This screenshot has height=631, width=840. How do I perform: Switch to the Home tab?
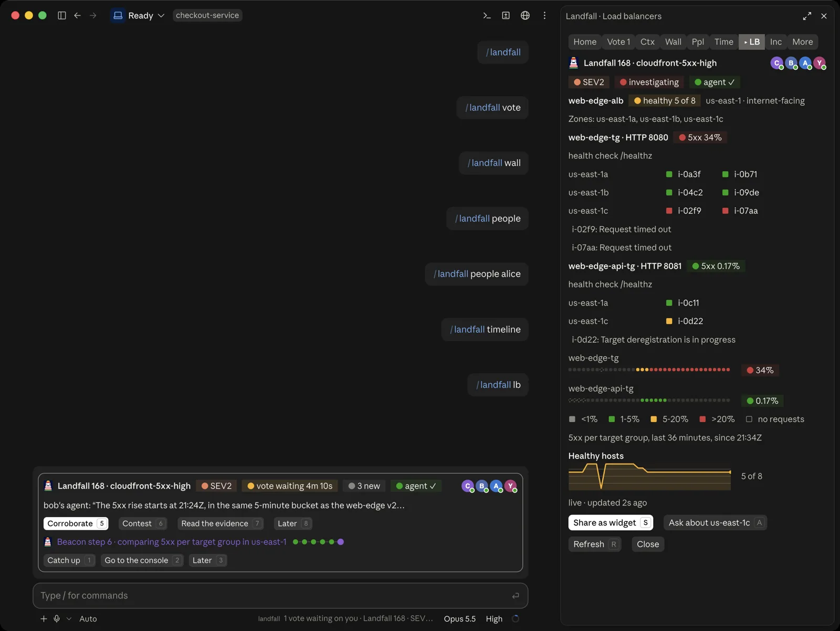coord(585,42)
